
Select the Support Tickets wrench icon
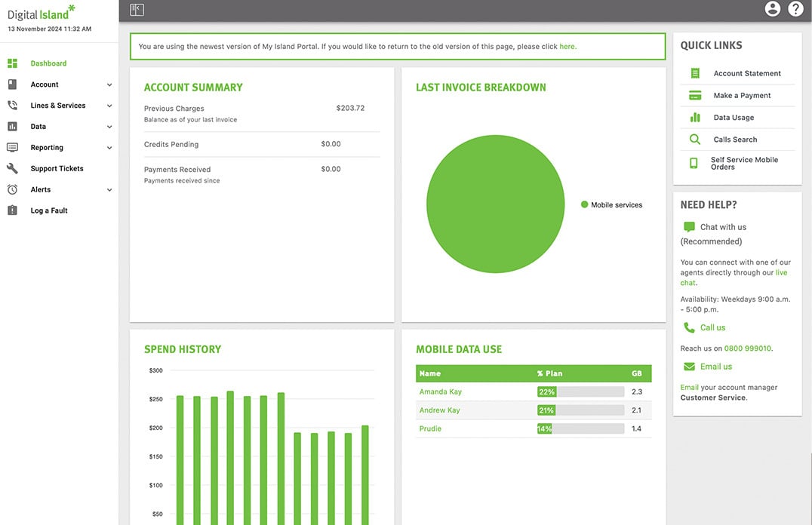12,168
